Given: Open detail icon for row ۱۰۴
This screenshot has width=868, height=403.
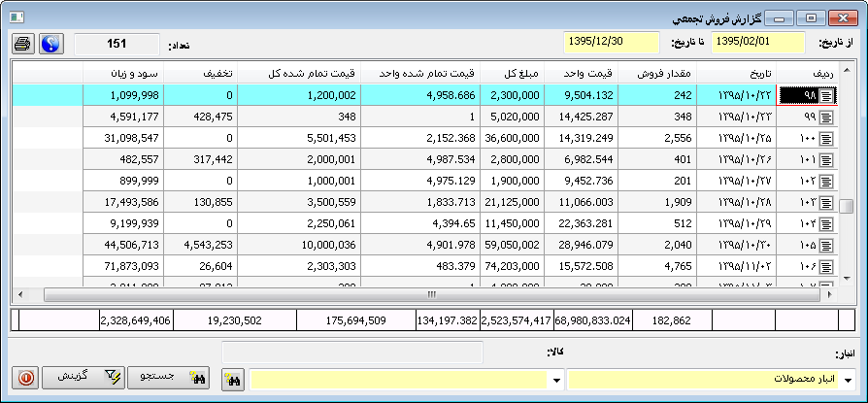Looking at the screenshot, I should pyautogui.click(x=826, y=223).
